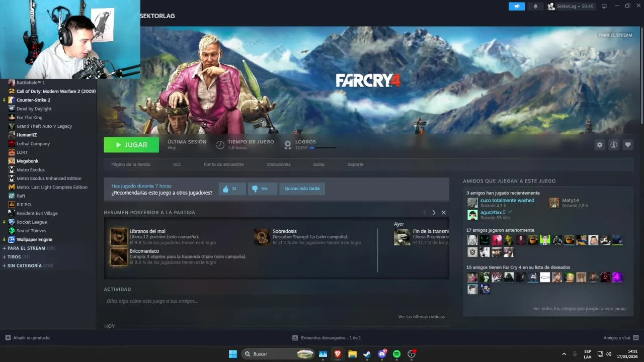Image resolution: width=644 pixels, height=362 pixels.
Task: Open Ver todos los amigos que juegan link
Action: (x=580, y=309)
